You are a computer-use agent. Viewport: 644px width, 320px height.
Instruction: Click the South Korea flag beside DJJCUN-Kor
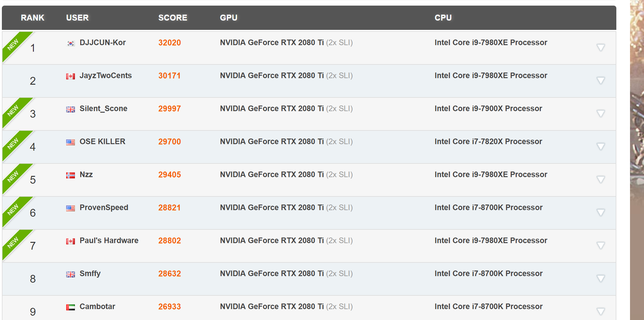click(71, 43)
